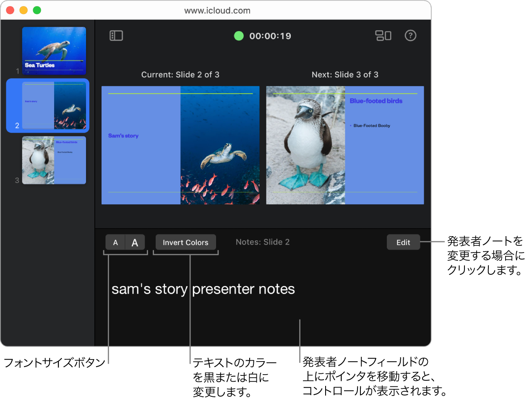Screen dimensions: 532x401
Task: Select the slide 2 thumbnail in navigator
Action: point(54,105)
